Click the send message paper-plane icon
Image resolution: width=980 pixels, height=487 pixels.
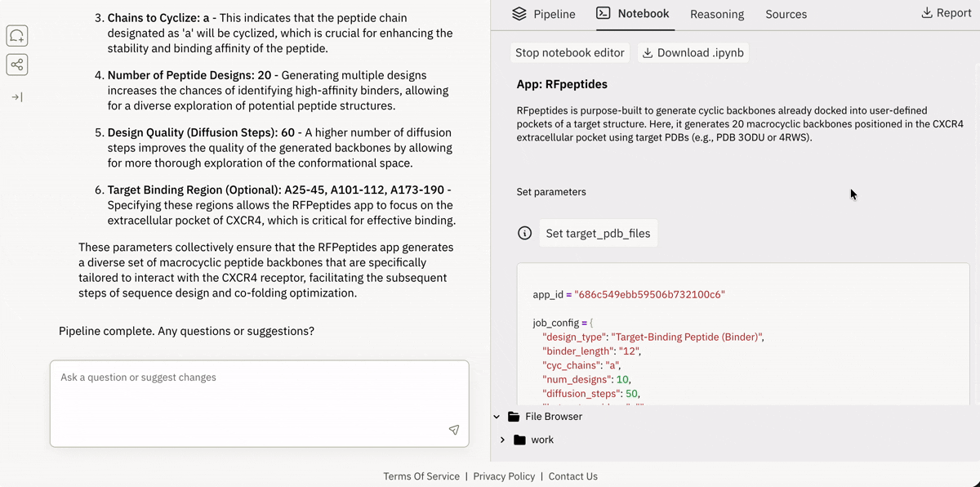pyautogui.click(x=453, y=430)
